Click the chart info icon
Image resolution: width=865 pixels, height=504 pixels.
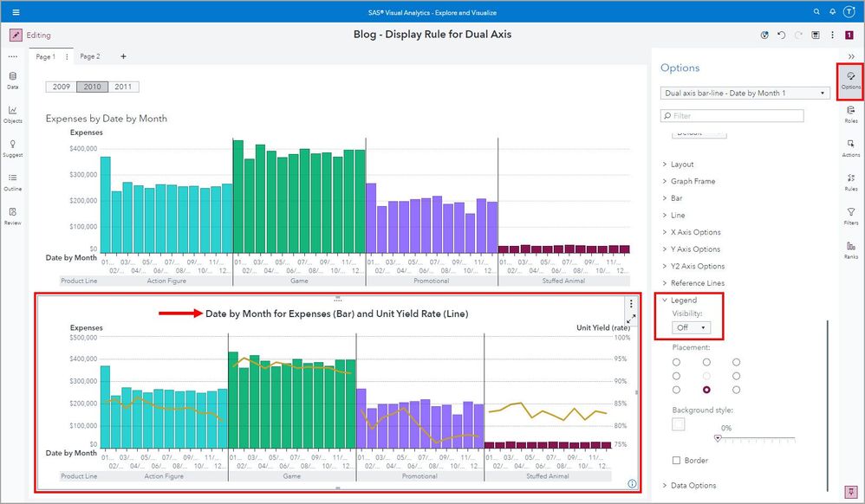point(632,483)
